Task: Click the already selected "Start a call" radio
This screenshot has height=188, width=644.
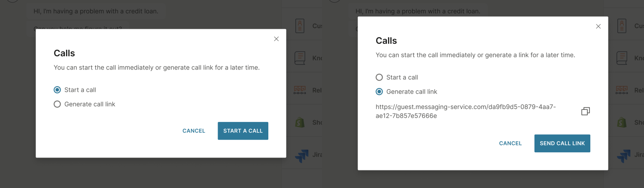Action: (57, 90)
